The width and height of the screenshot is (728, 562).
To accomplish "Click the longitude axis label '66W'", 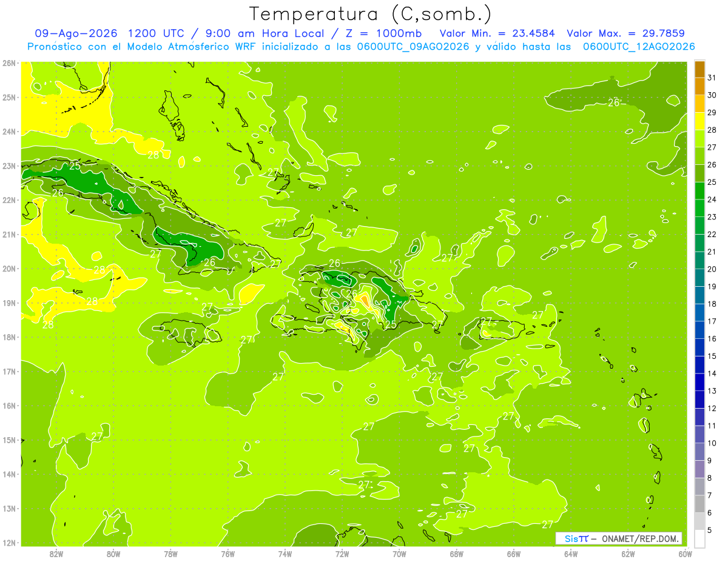I will point(513,553).
